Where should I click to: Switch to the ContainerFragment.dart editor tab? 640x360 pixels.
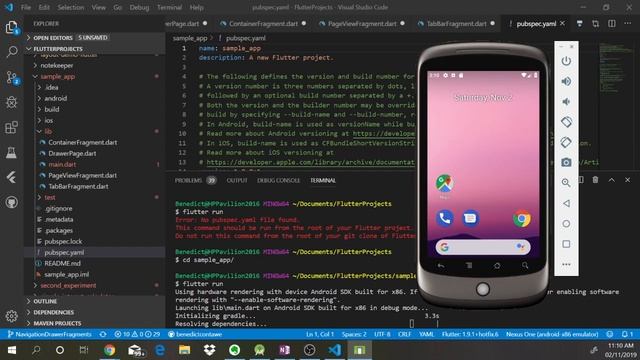[x=263, y=24]
